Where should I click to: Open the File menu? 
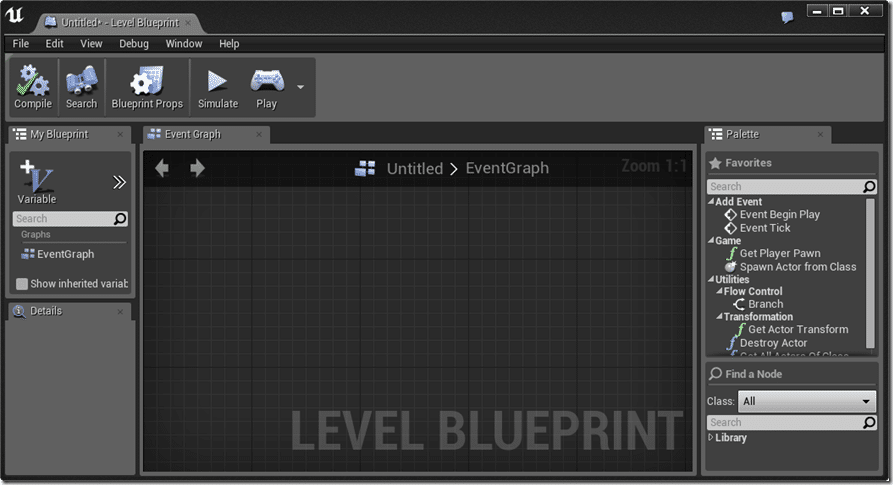(x=21, y=43)
